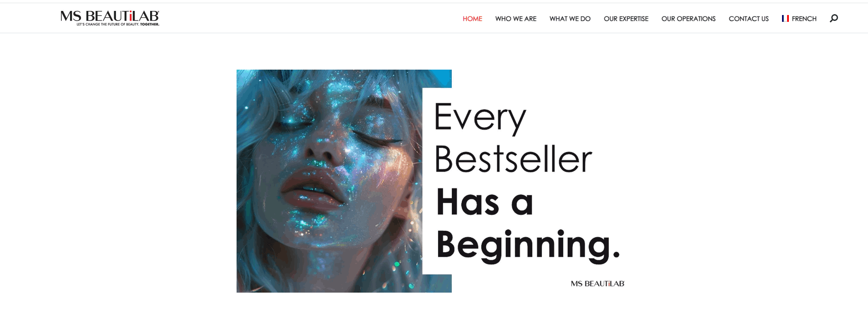
Task: Switch language via the FRENCH text link
Action: click(x=804, y=19)
